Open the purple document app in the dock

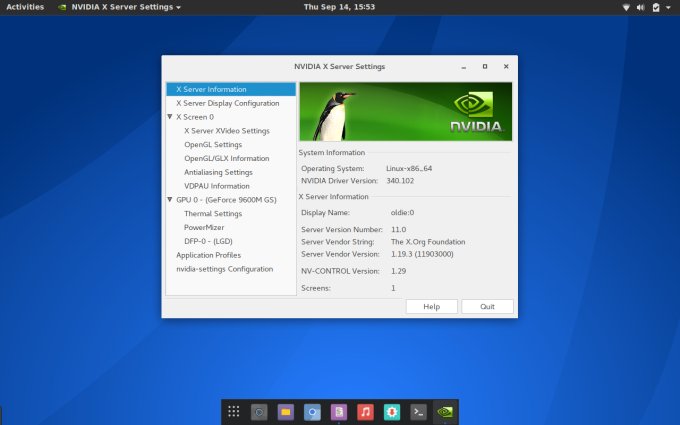pyautogui.click(x=339, y=412)
